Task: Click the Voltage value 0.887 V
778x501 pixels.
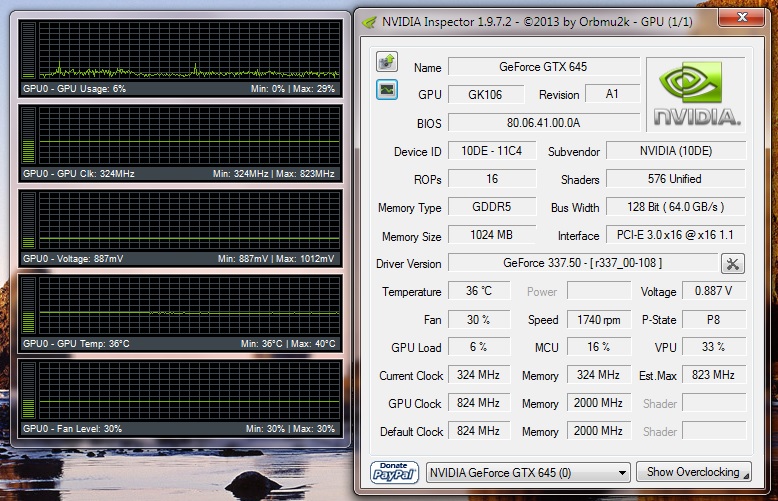Action: [714, 291]
